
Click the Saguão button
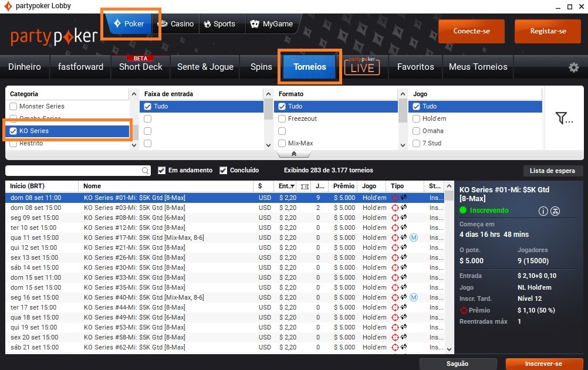458,364
